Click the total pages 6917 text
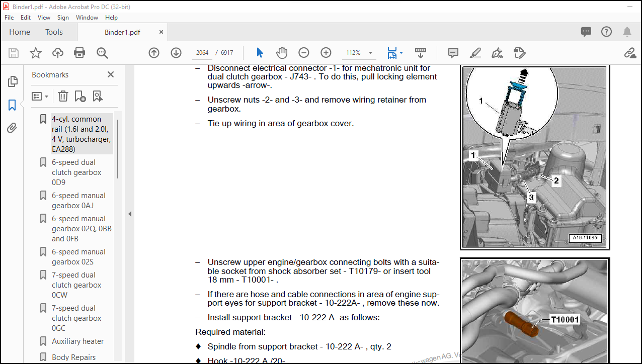This screenshot has height=364, width=642. 227,53
